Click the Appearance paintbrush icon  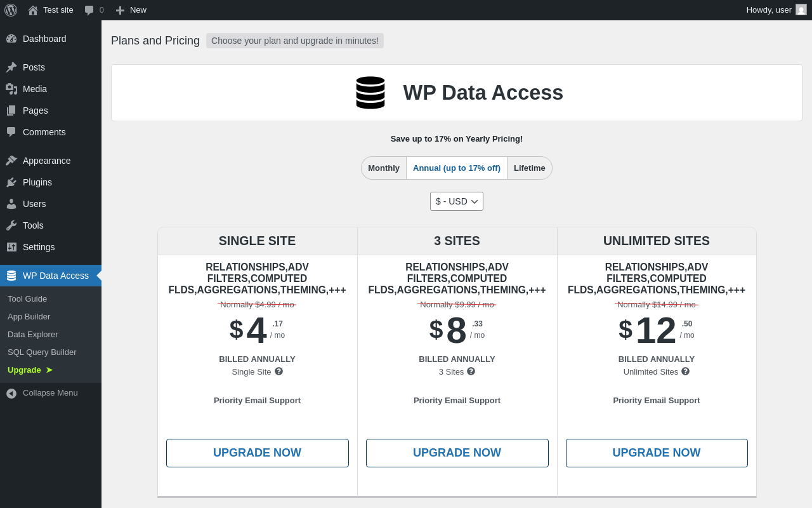tap(11, 161)
